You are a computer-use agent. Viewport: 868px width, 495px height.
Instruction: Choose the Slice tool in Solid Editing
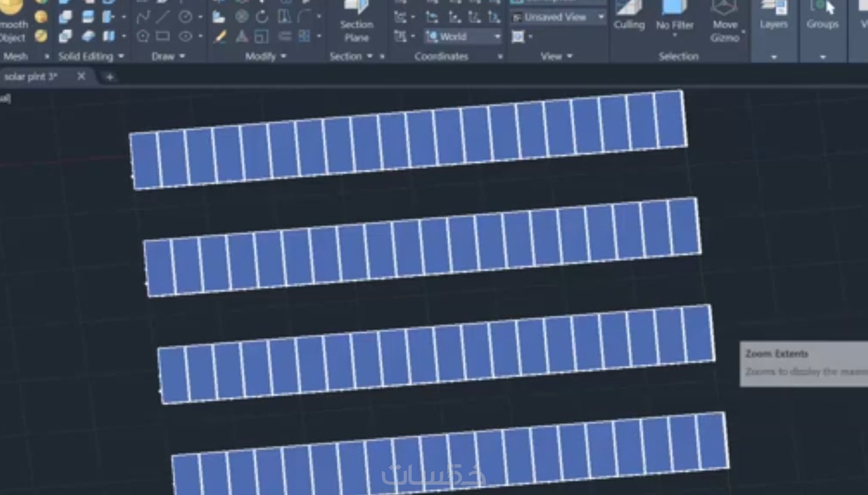tap(88, 17)
